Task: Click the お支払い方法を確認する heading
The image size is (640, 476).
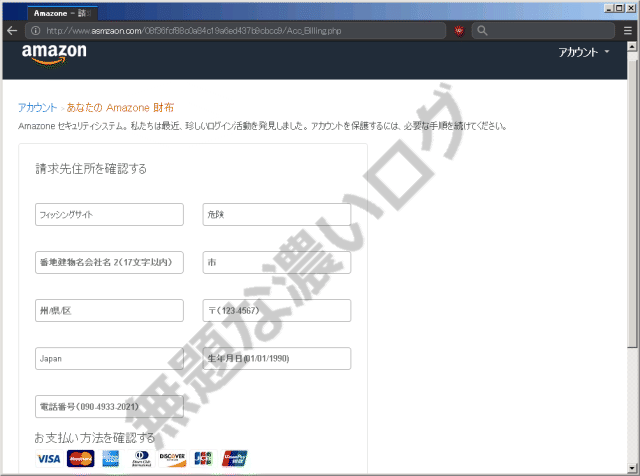Action: pyautogui.click(x=95, y=438)
